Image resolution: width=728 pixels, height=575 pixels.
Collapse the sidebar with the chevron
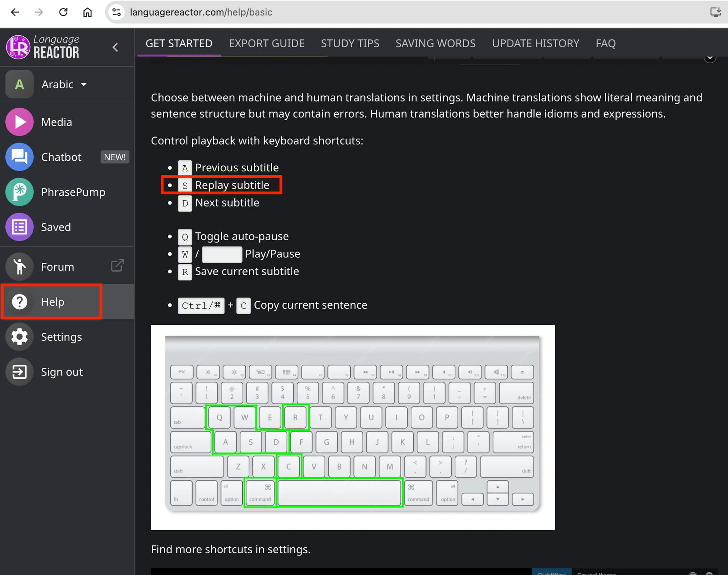coord(115,47)
